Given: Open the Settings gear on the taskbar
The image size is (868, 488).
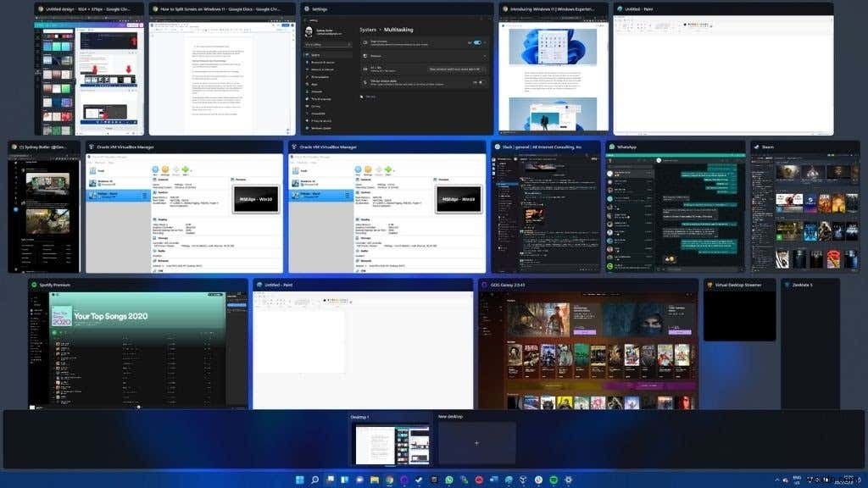Looking at the screenshot, I should pyautogui.click(x=568, y=479).
